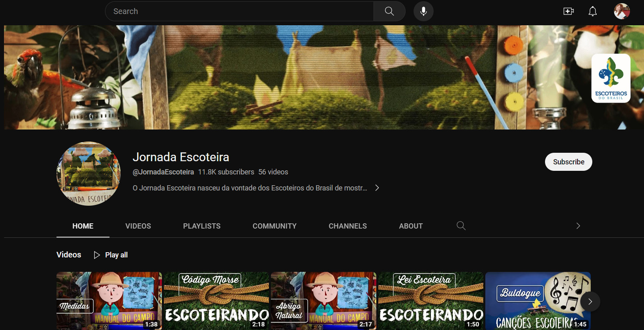Activate voice search microphone
The image size is (644, 330).
click(423, 11)
